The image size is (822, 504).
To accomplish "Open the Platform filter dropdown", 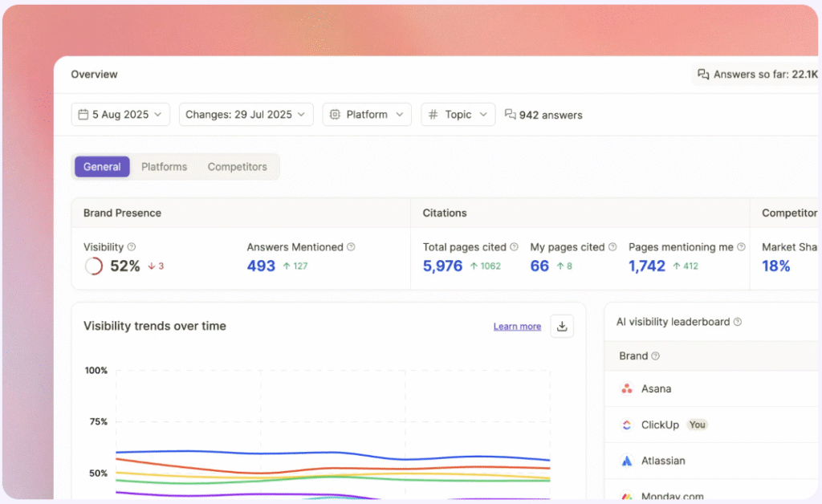I will [x=367, y=114].
